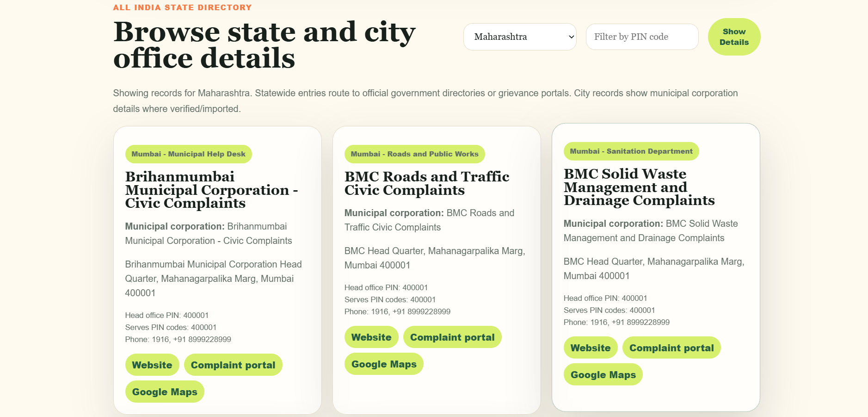Open Google Maps for BMC Solid Waste Management

tap(603, 374)
